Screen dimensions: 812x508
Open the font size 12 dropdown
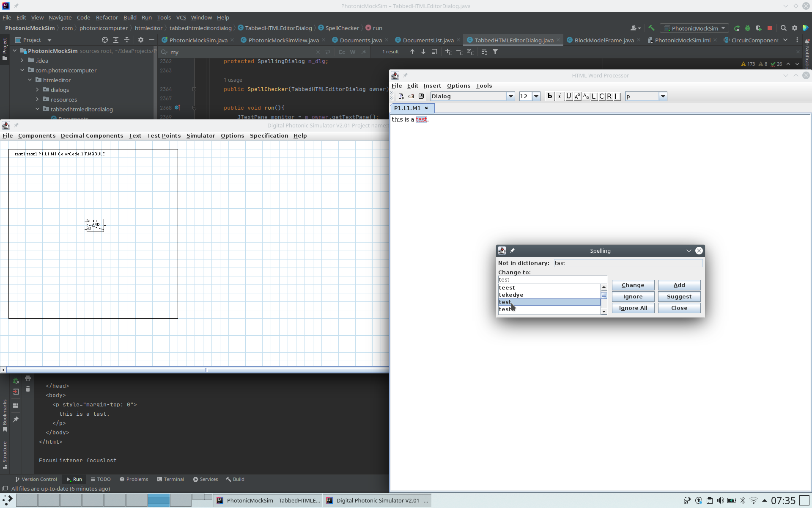536,97
